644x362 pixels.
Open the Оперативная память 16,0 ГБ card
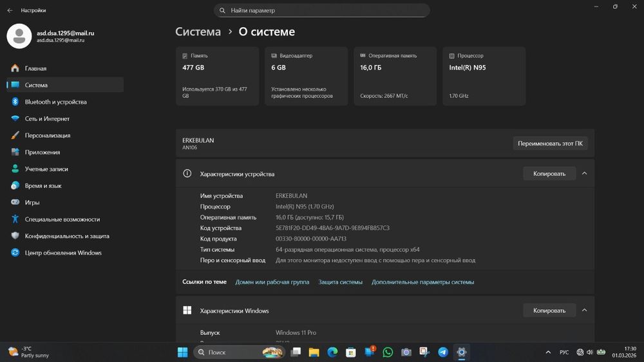(x=395, y=76)
